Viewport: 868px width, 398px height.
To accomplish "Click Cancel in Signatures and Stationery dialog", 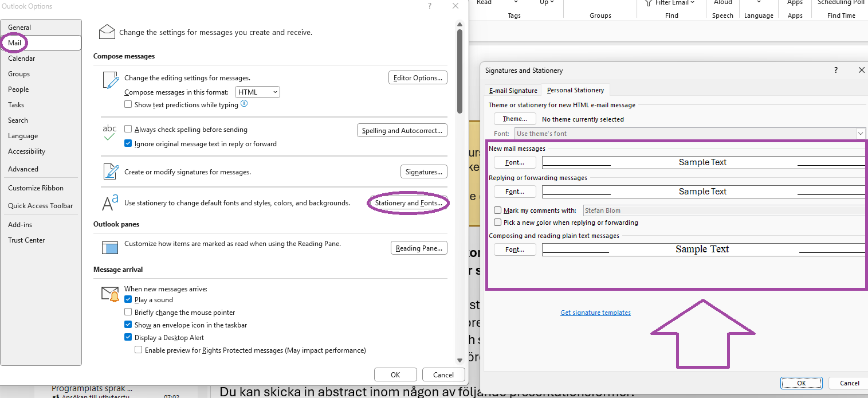I will click(x=850, y=383).
